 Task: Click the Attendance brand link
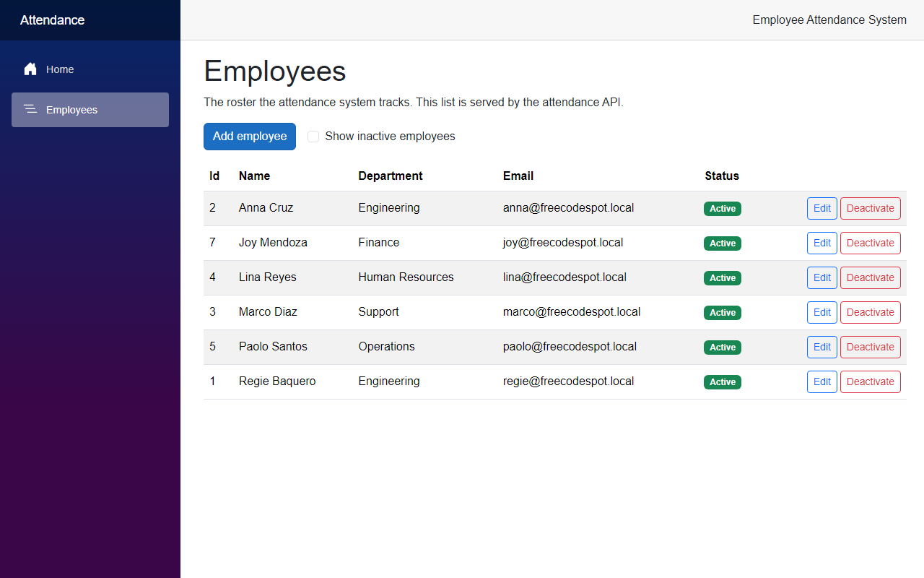[53, 20]
